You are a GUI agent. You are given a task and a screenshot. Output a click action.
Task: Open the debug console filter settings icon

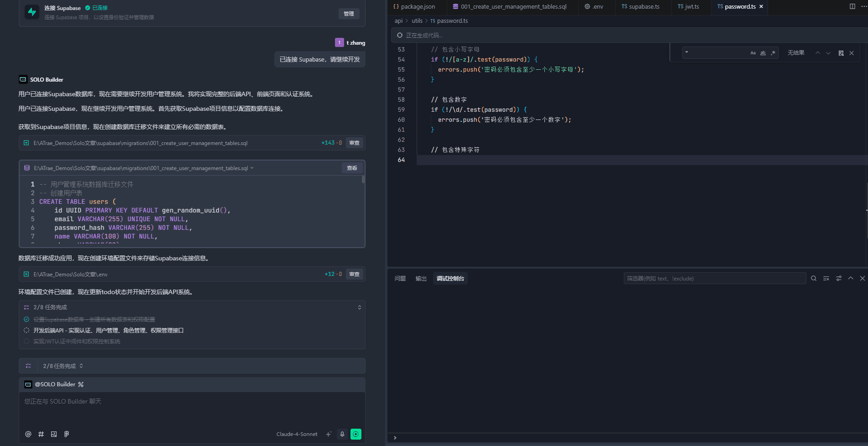pyautogui.click(x=839, y=278)
